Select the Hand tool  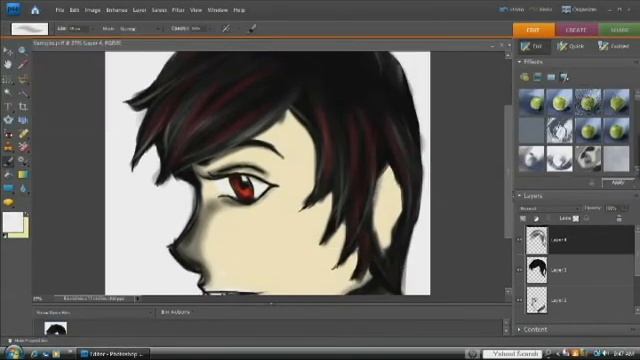click(x=8, y=64)
